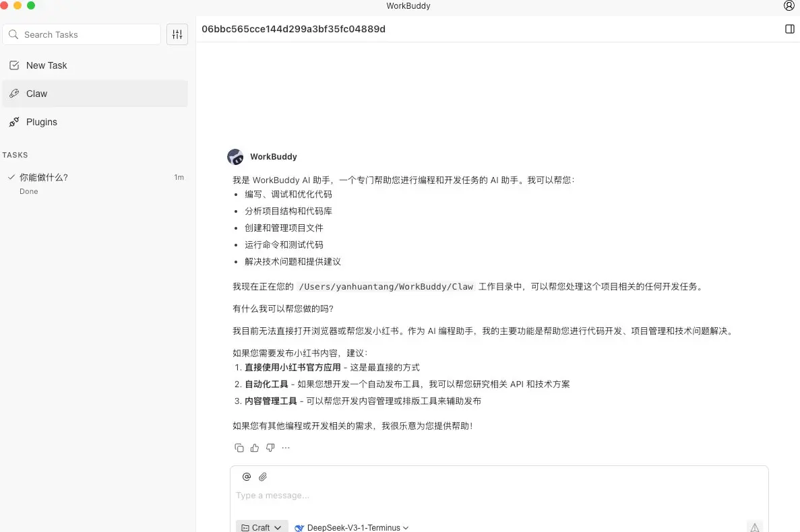Click the TASKS section heading
The width and height of the screenshot is (800, 532).
(x=16, y=155)
